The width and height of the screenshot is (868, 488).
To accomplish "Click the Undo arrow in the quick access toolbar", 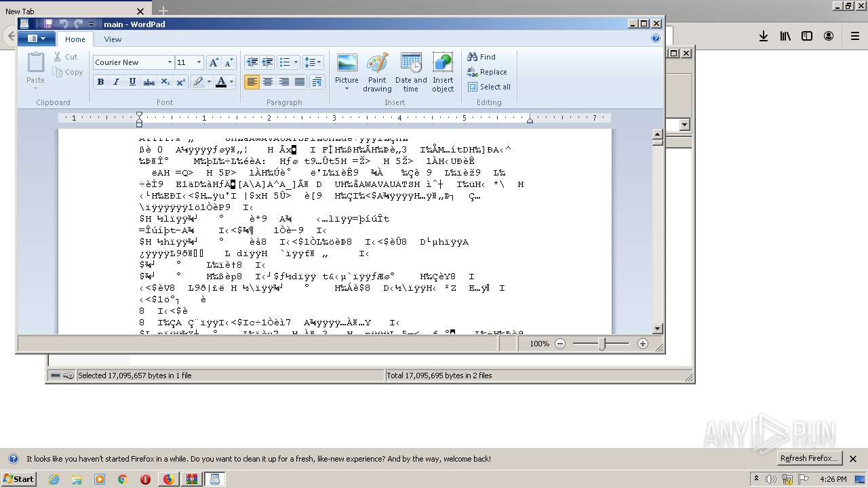I will coord(63,24).
